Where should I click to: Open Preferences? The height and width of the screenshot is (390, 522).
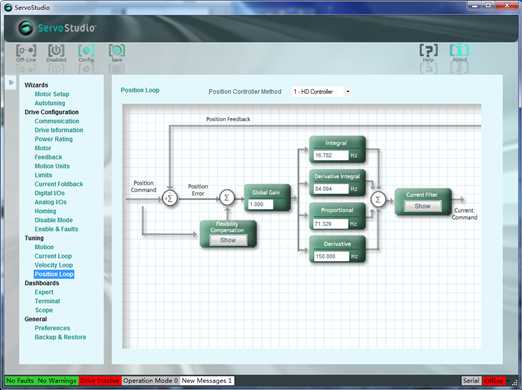pyautogui.click(x=52, y=328)
